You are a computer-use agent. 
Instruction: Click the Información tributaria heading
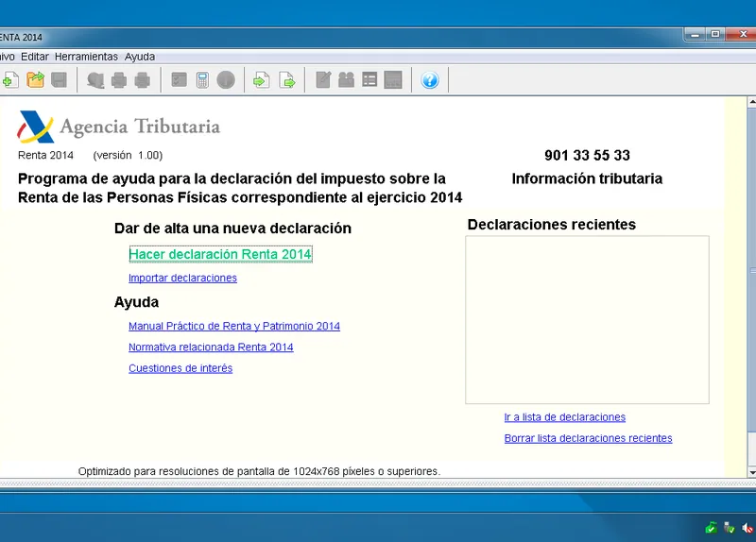[587, 178]
